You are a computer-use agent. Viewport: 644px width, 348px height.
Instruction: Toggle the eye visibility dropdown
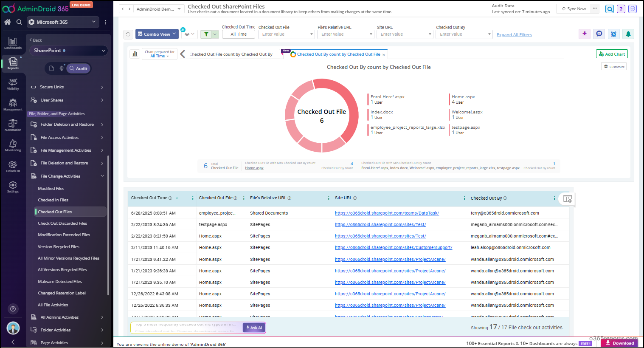189,34
